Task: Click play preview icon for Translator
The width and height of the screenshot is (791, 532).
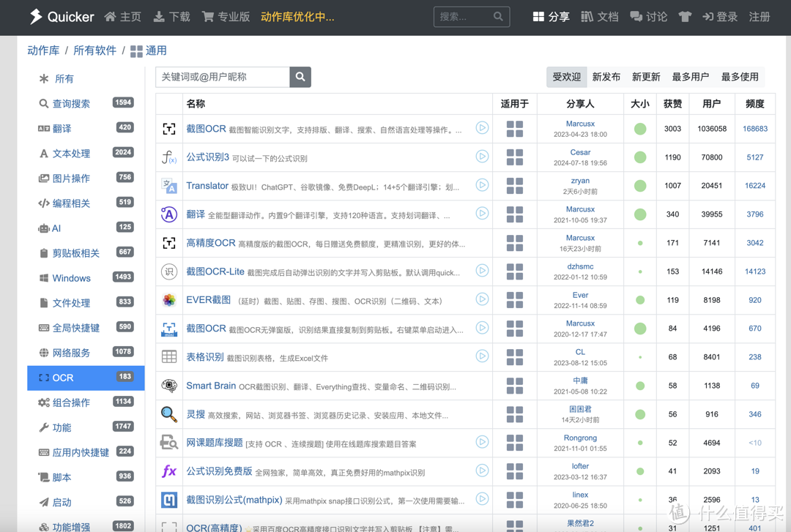Action: point(482,185)
